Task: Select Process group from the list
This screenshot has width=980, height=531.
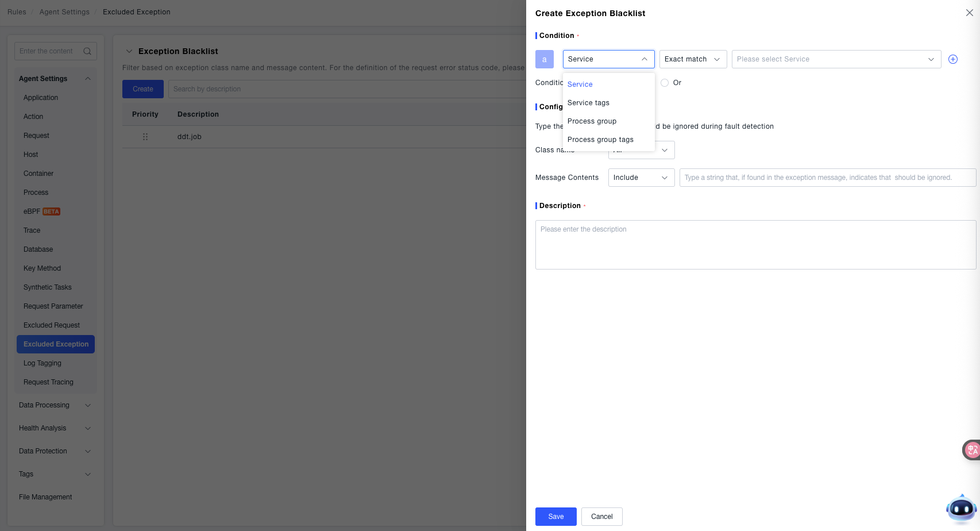Action: point(592,121)
